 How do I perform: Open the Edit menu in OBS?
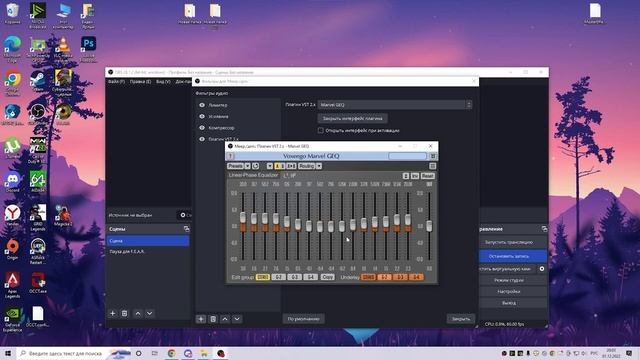point(140,82)
